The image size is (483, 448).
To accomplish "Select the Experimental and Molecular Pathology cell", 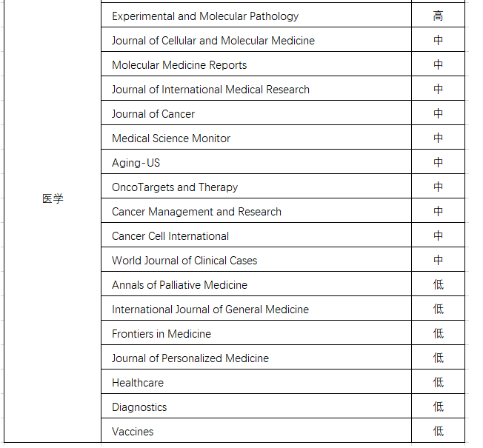I will point(256,15).
